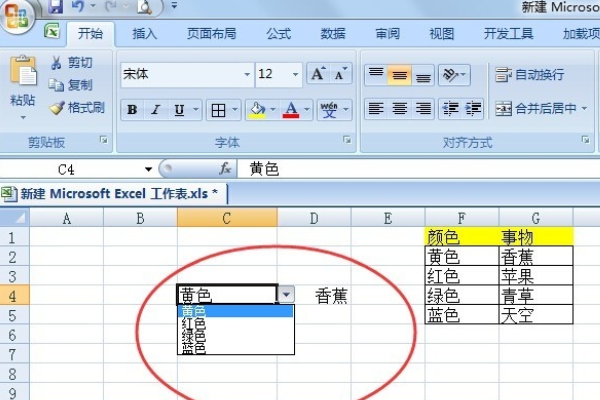Apply red font color
Image resolution: width=600 pixels, height=400 pixels.
tap(291, 110)
